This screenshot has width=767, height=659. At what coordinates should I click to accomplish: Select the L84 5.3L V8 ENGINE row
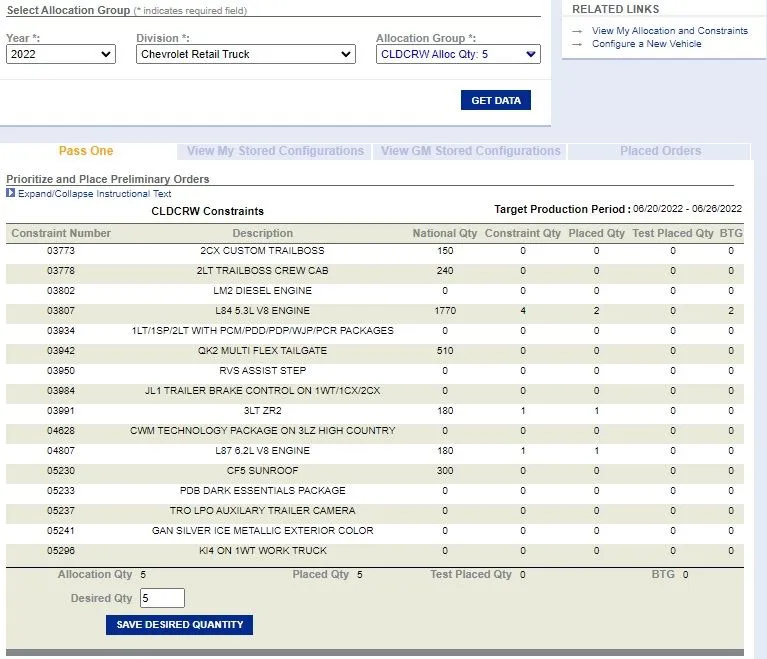coord(262,311)
